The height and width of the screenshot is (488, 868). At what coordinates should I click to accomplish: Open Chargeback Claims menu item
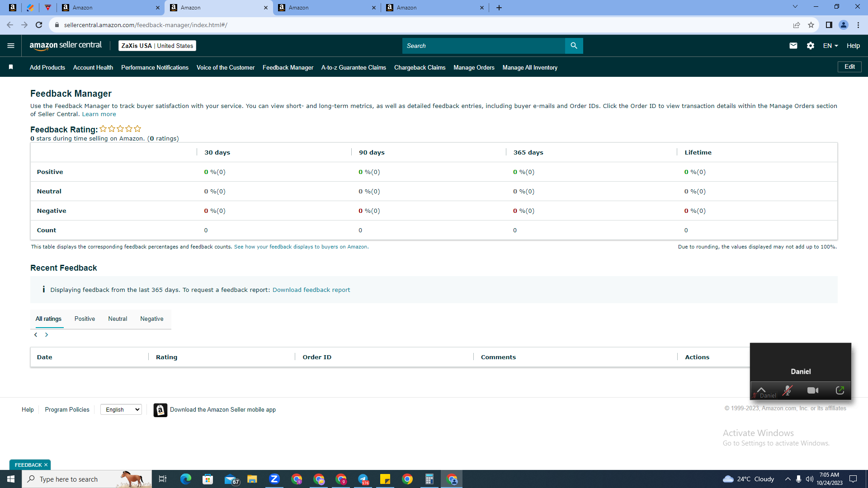[x=420, y=67]
